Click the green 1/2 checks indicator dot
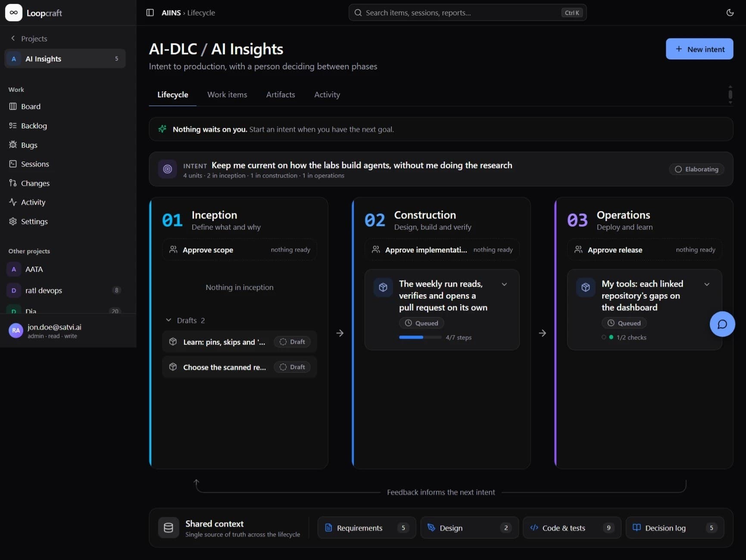Image resolution: width=746 pixels, height=560 pixels. click(611, 337)
